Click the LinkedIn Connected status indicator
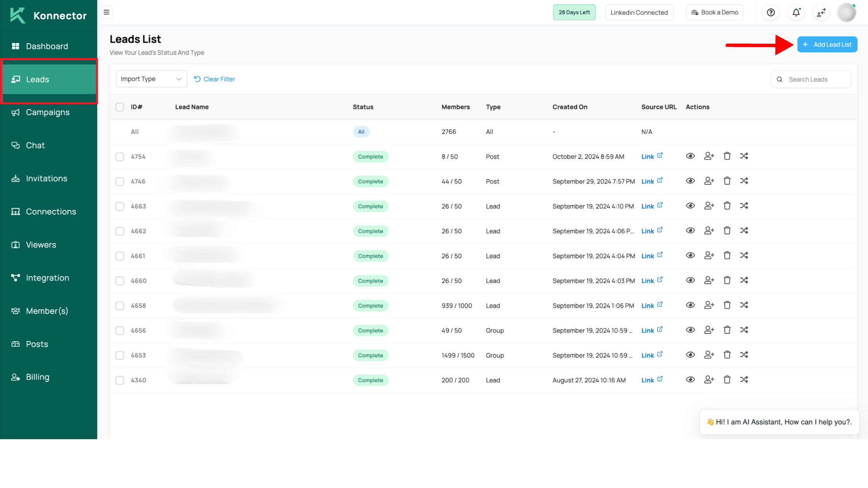 pos(640,12)
